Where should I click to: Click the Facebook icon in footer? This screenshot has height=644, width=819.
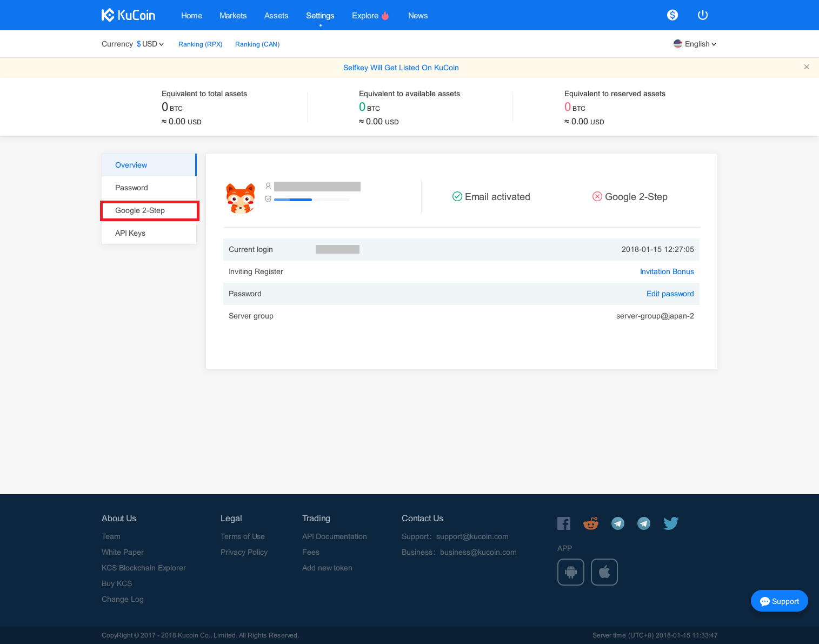[x=564, y=523]
